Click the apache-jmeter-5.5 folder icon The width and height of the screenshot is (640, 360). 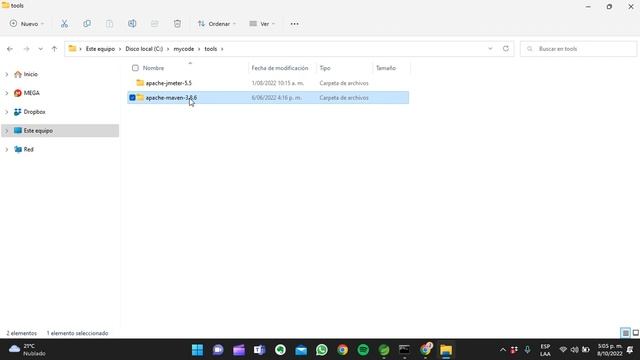[140, 83]
